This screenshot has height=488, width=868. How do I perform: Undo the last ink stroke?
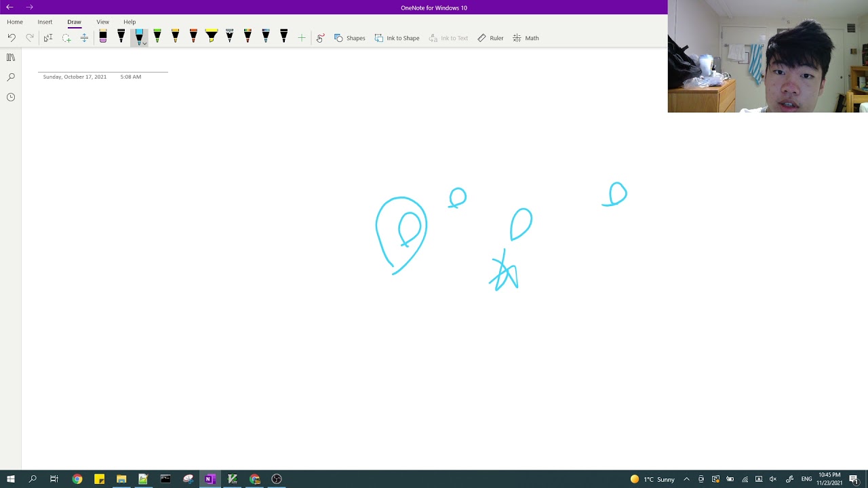(x=12, y=38)
